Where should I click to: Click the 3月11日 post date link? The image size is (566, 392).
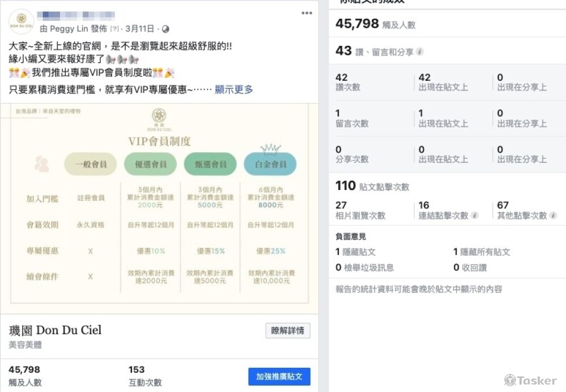pyautogui.click(x=139, y=29)
